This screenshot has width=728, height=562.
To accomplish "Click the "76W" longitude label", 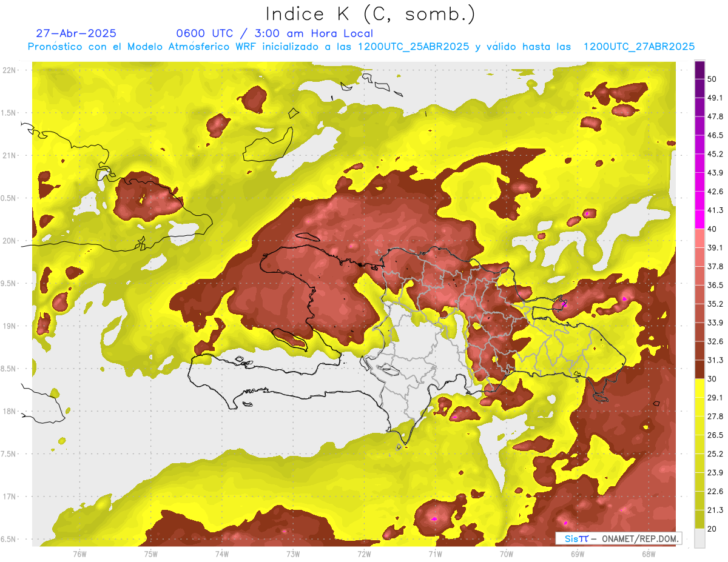I will (79, 554).
